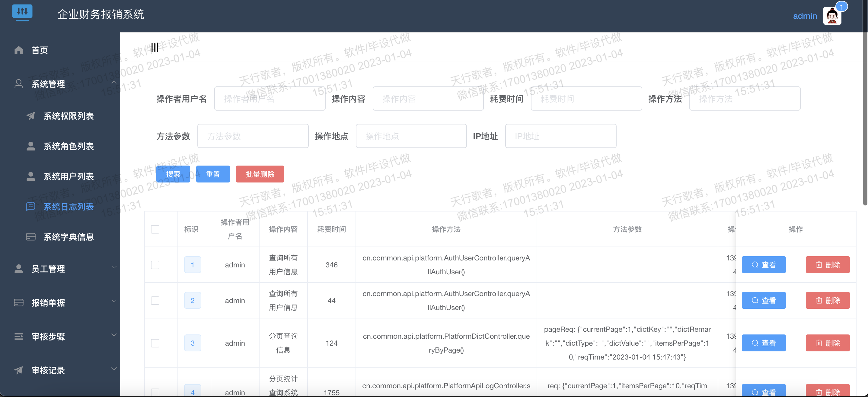Navigate to 首页 in the sidebar

click(40, 50)
